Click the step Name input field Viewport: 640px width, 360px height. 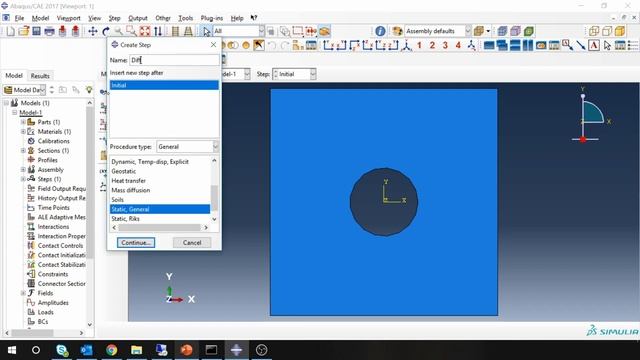174,60
